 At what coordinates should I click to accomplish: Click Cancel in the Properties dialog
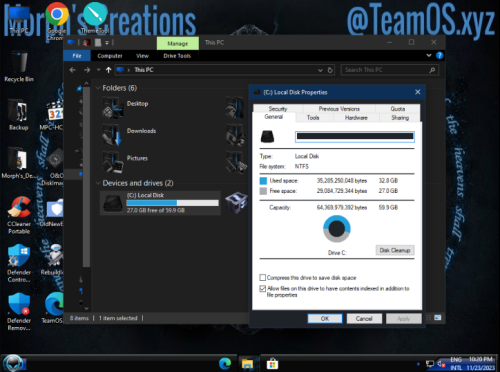tap(364, 319)
